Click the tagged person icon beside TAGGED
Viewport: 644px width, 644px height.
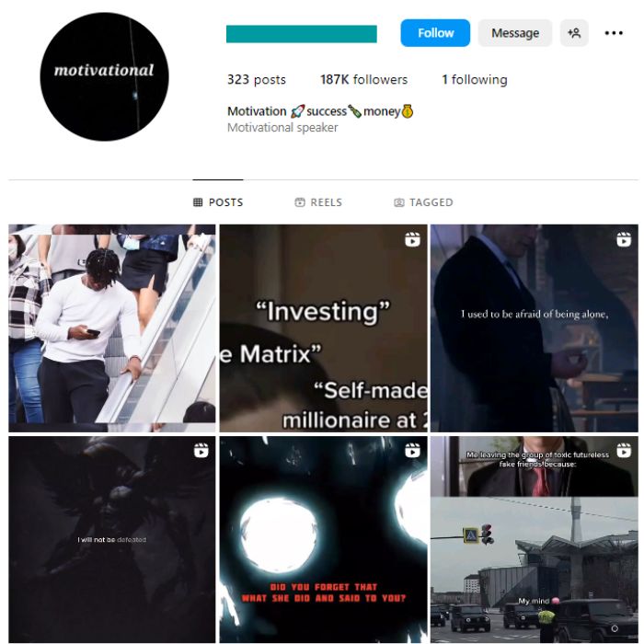(398, 202)
